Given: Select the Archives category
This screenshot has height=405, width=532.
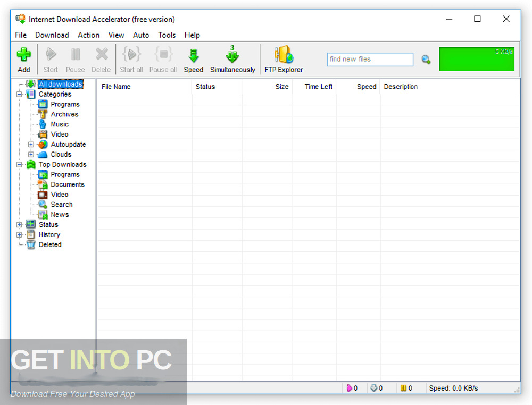Looking at the screenshot, I should 64,114.
